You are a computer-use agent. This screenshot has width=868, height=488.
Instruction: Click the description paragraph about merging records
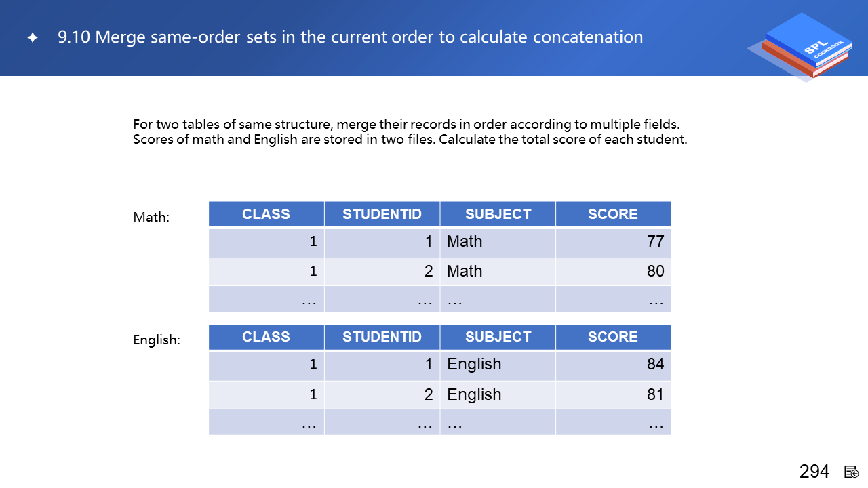410,132
